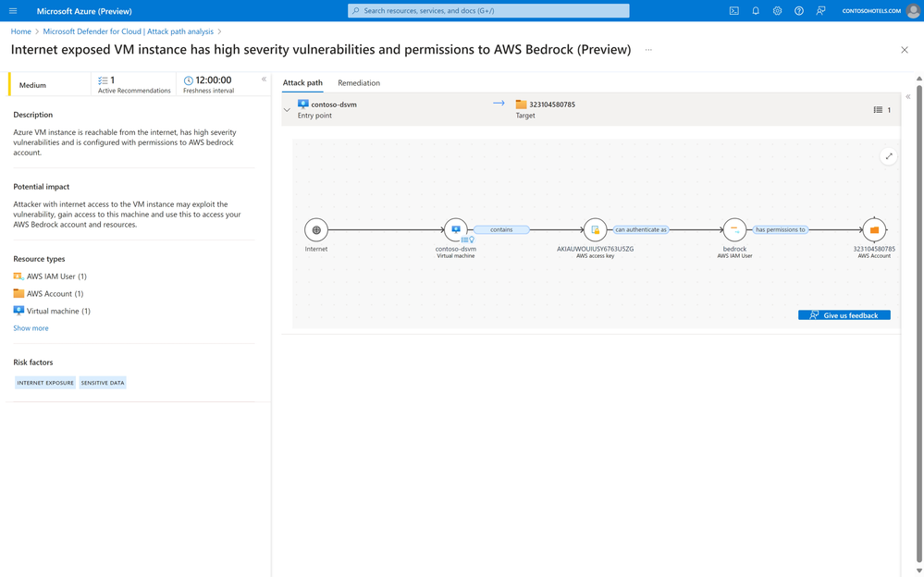Click the Virtual machine resource icon
This screenshot has height=577, width=924.
tap(18, 311)
